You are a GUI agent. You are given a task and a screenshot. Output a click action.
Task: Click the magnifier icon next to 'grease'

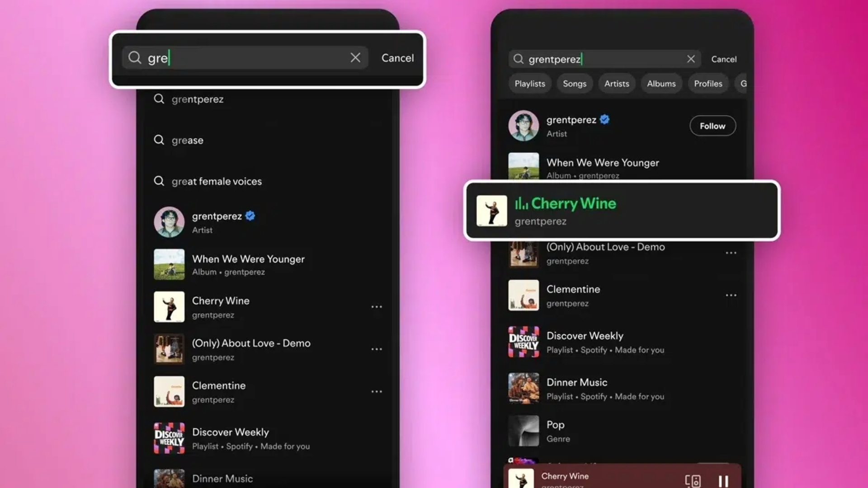coord(159,140)
